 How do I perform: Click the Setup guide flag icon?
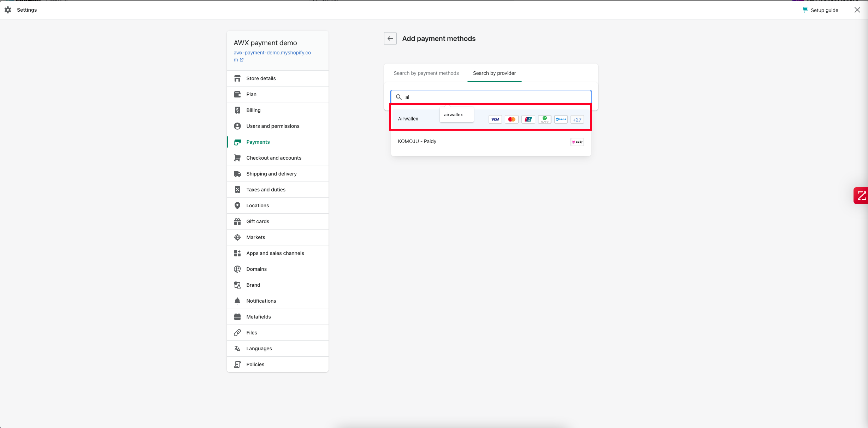(805, 10)
